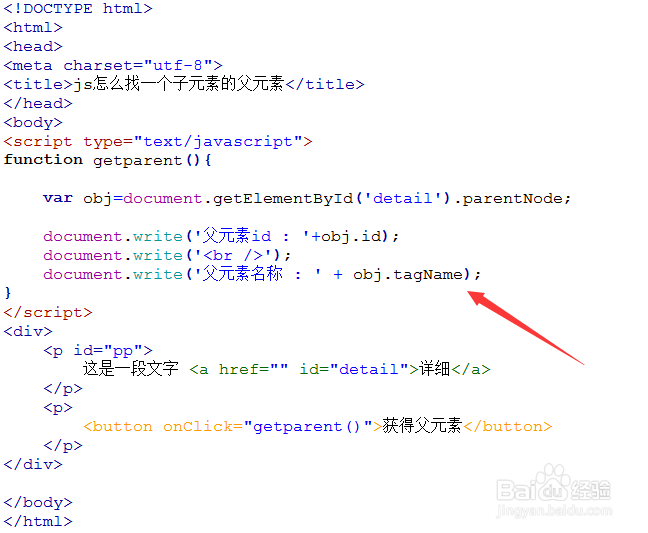Screen dimensions: 648x533
Task: Click the p id="pp" opening tag
Action: 98,351
